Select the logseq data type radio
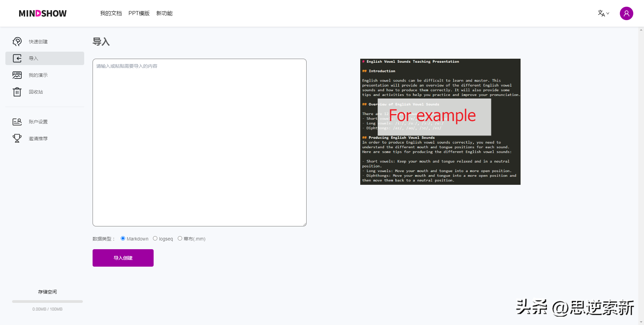Image resolution: width=644 pixels, height=325 pixels. (x=155, y=238)
